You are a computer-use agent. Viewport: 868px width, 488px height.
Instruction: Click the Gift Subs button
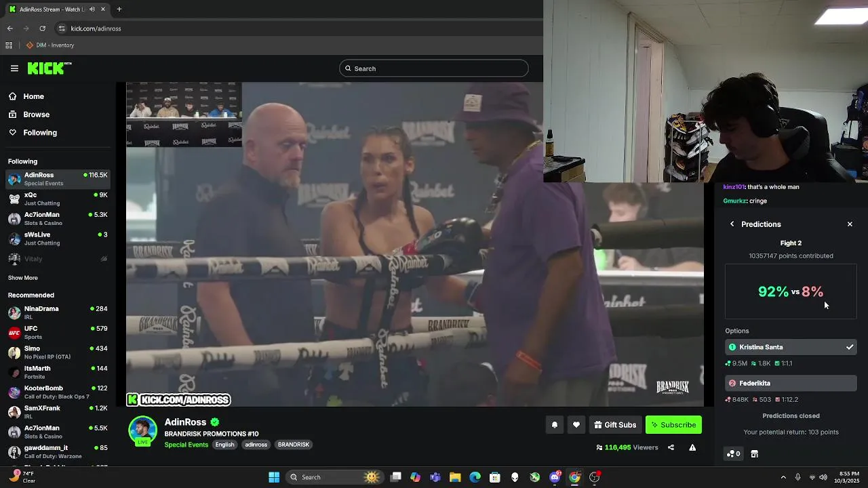(x=615, y=425)
